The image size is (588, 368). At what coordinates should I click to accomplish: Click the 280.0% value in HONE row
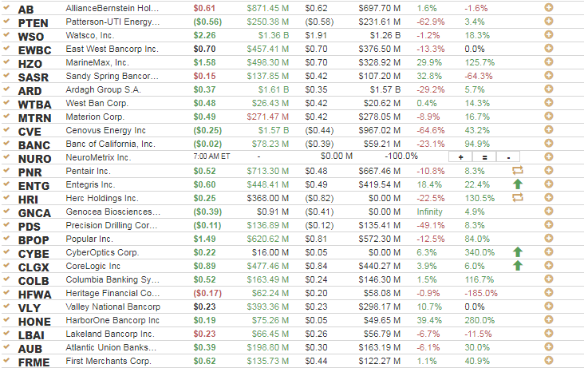[x=479, y=320]
